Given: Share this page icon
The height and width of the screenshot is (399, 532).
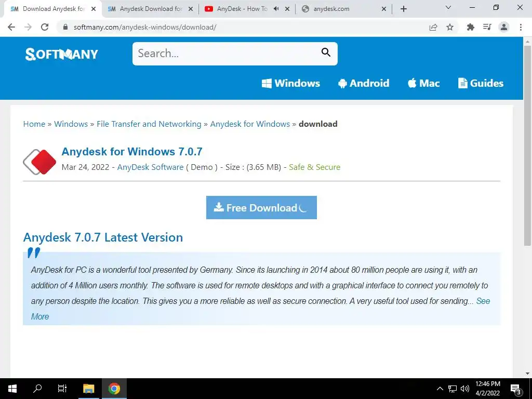Looking at the screenshot, I should coord(433,27).
